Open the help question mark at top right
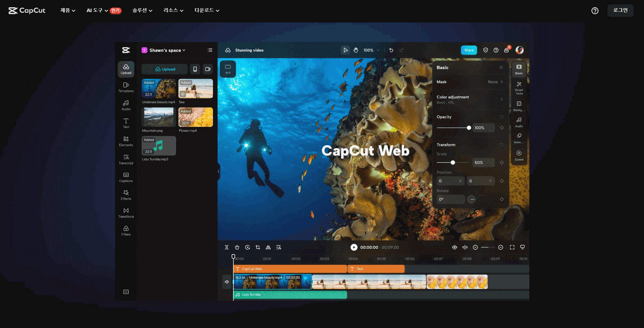The image size is (644, 328). [x=595, y=11]
